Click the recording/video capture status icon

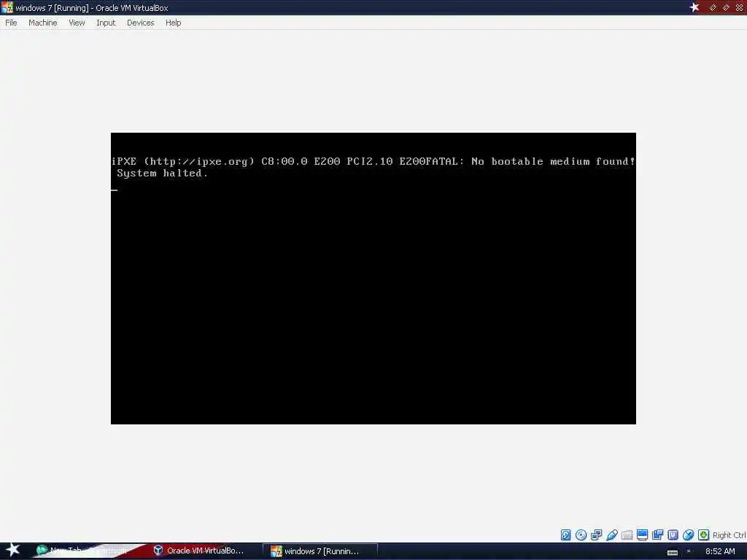point(657,534)
